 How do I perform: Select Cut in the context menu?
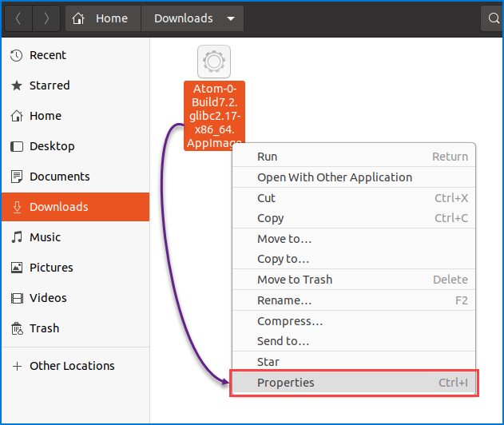click(x=354, y=198)
